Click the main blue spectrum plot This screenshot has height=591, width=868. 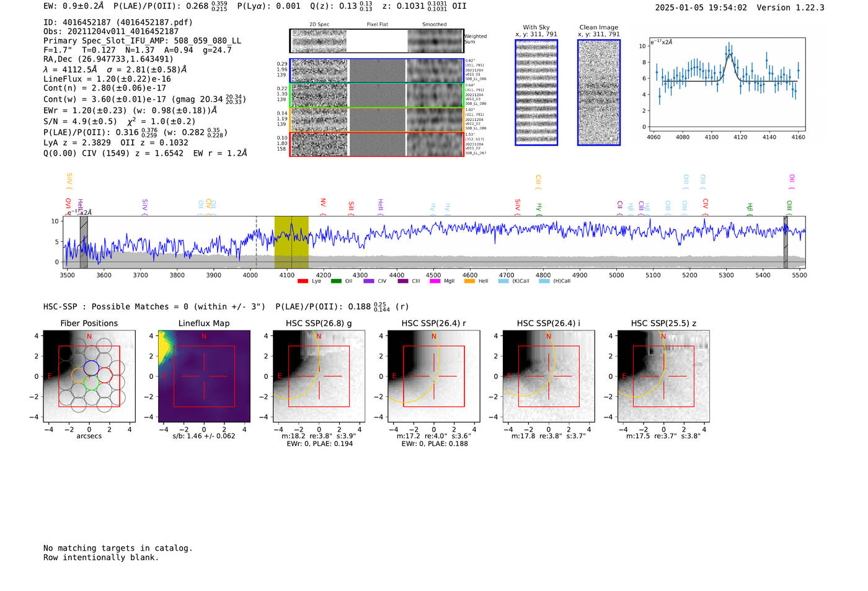[434, 242]
